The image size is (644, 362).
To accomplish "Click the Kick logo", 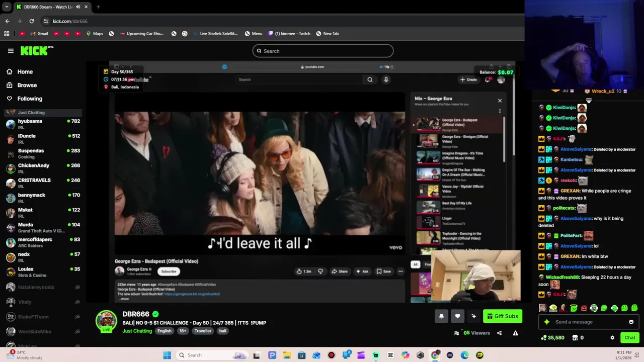I will pyautogui.click(x=37, y=50).
